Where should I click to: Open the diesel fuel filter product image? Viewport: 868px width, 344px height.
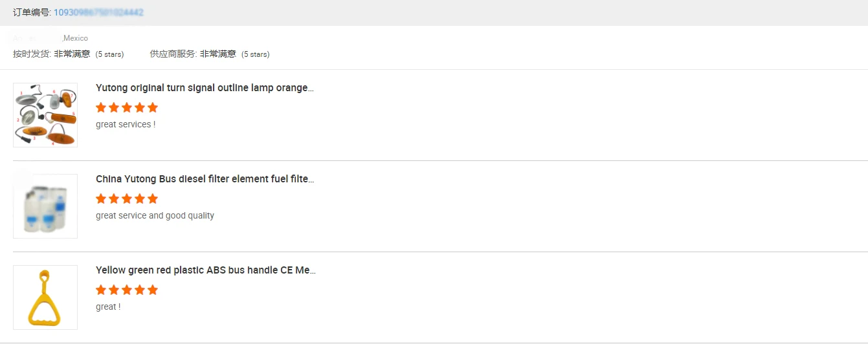(45, 206)
